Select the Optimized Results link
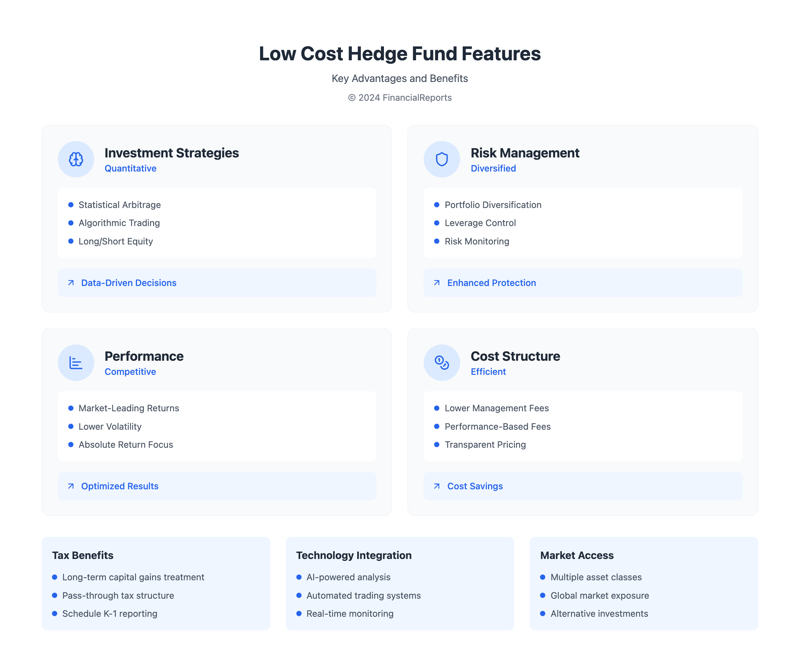The image size is (800, 672). point(120,486)
